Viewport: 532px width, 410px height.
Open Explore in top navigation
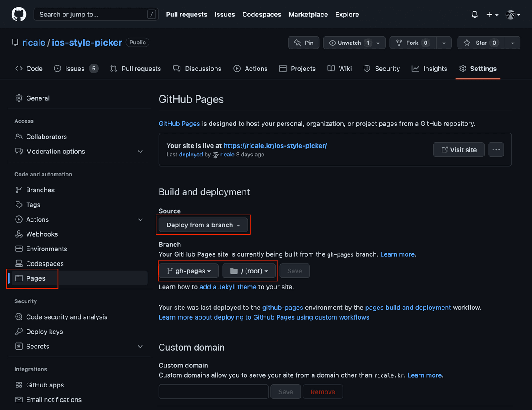point(347,15)
